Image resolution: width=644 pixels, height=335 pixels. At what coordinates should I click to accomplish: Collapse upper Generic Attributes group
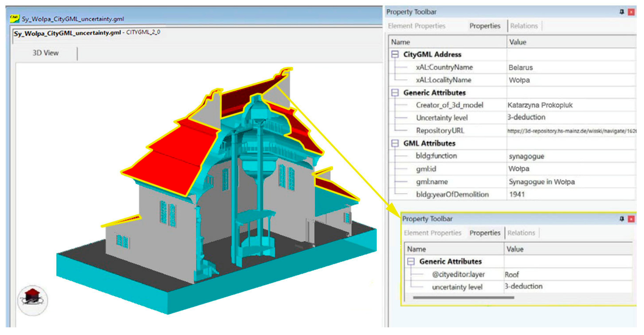point(395,92)
